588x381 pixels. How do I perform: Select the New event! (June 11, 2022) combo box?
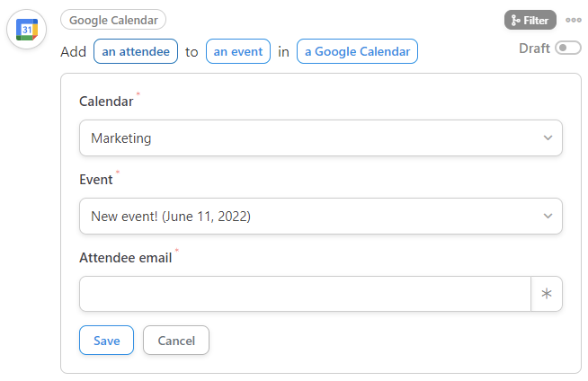321,217
